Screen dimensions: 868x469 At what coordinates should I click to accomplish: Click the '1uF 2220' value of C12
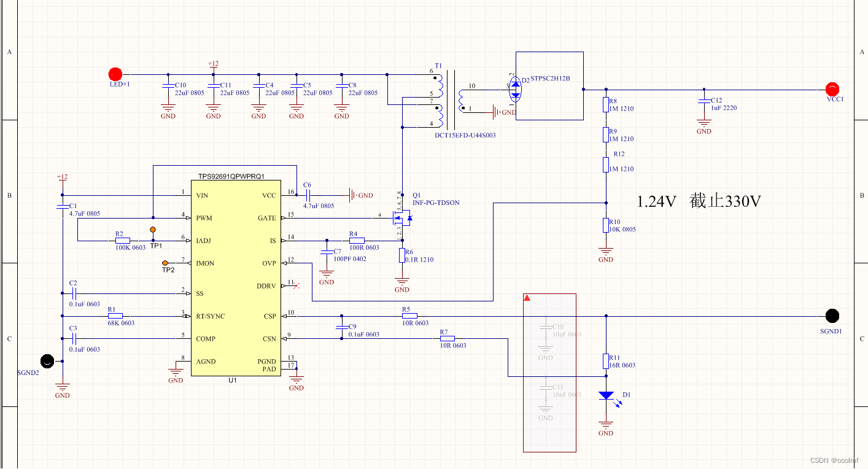click(724, 108)
